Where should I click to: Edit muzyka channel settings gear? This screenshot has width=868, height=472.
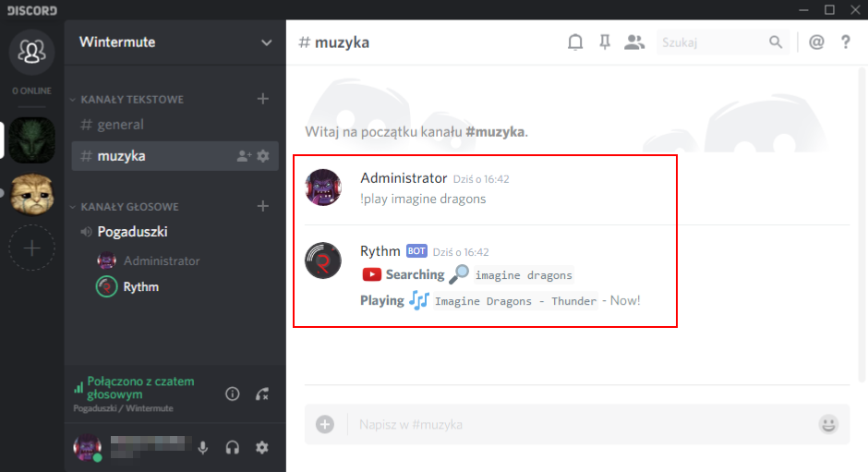point(263,156)
